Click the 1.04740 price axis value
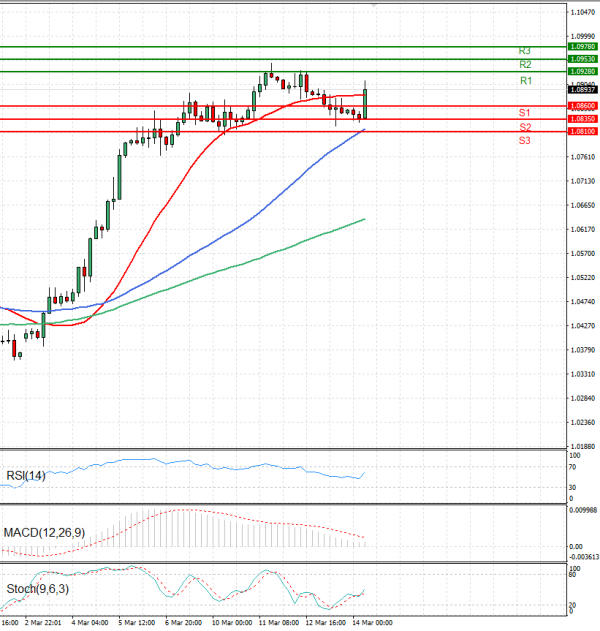This screenshot has width=600, height=631. [x=583, y=301]
